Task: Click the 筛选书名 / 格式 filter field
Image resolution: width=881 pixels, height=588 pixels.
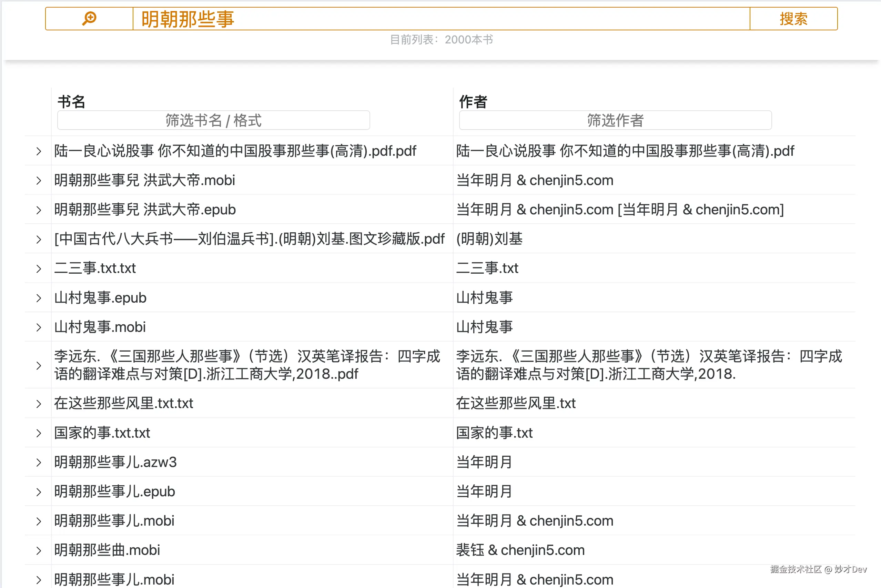Action: [x=213, y=120]
